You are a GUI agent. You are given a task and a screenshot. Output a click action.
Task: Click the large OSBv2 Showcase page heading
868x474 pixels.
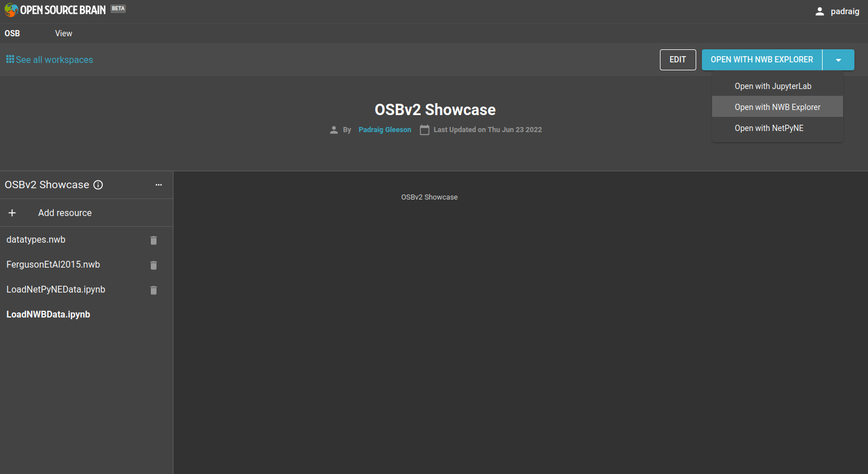pos(435,109)
